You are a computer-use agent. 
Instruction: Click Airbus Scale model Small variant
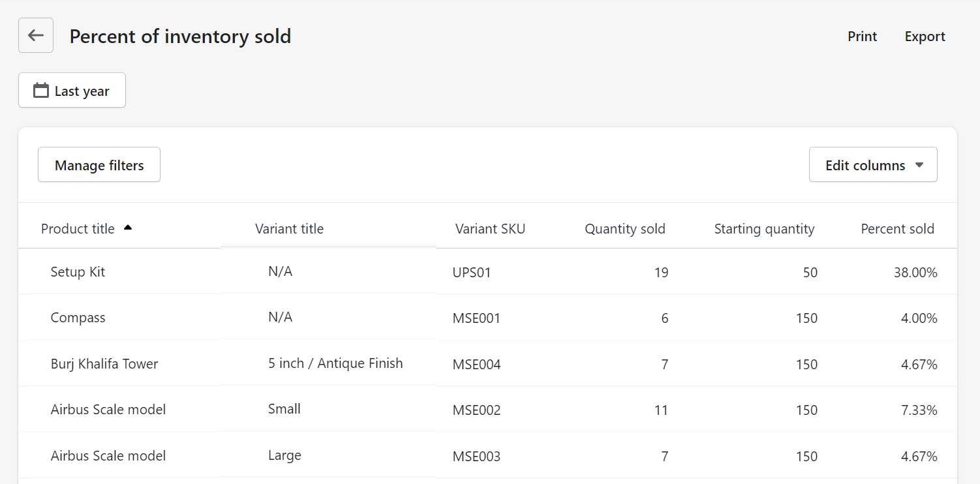pos(284,409)
